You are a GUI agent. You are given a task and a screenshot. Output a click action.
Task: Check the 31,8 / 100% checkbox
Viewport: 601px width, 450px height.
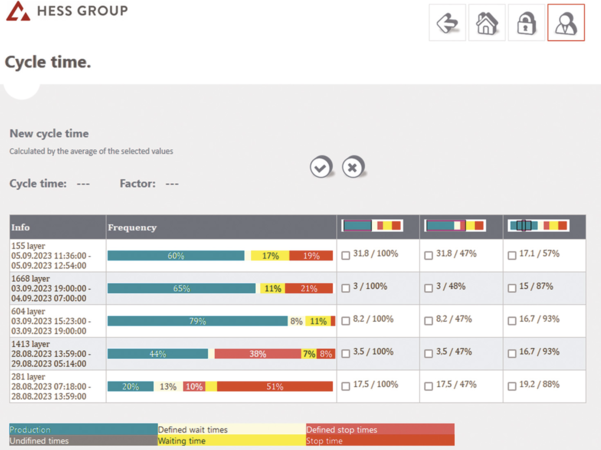click(346, 255)
